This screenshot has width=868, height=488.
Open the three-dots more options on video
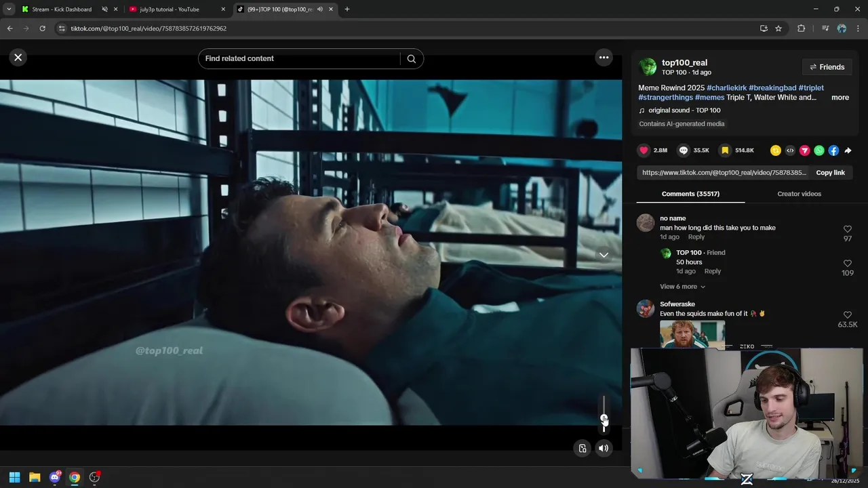point(604,58)
